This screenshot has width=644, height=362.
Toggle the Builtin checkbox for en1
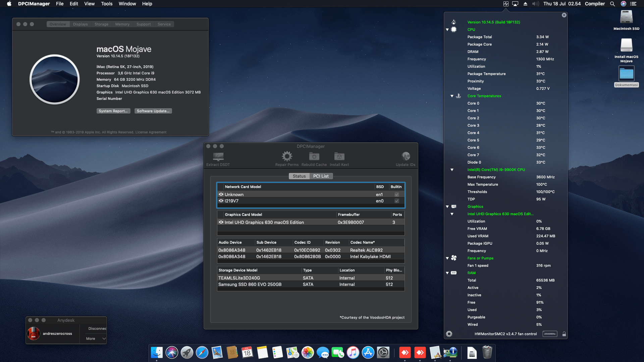click(x=396, y=194)
